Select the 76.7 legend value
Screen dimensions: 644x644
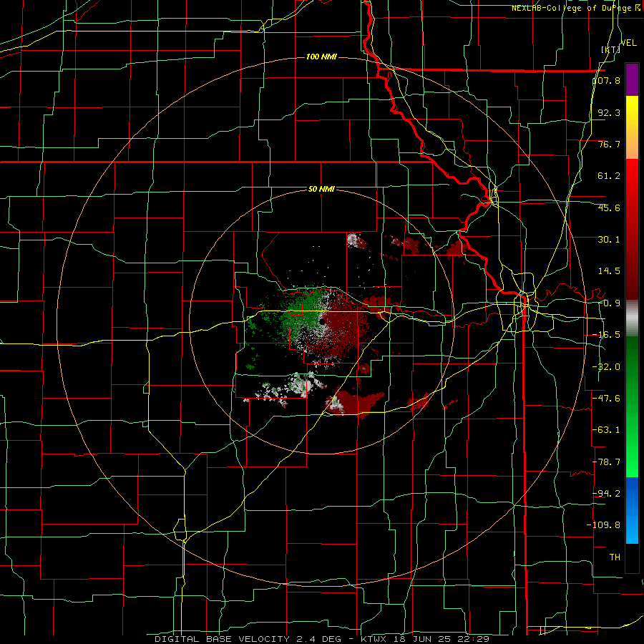[x=609, y=144]
